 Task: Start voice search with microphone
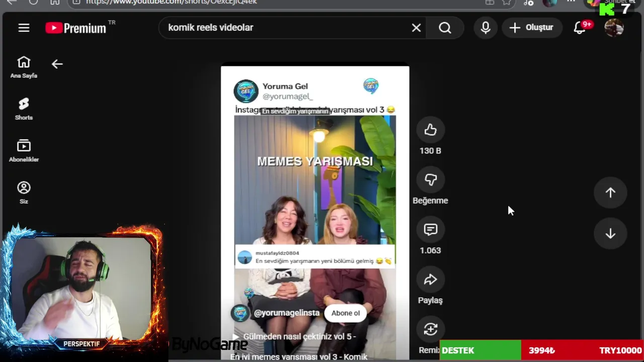click(486, 28)
